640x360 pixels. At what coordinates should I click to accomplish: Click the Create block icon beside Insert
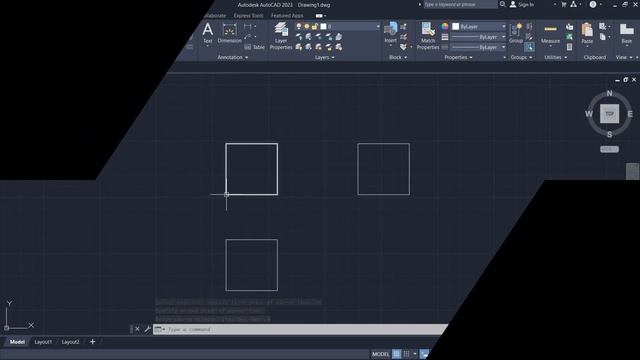(403, 27)
